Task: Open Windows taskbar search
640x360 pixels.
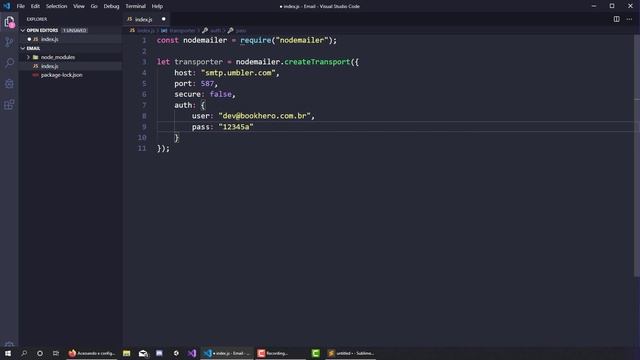Action: [24, 353]
